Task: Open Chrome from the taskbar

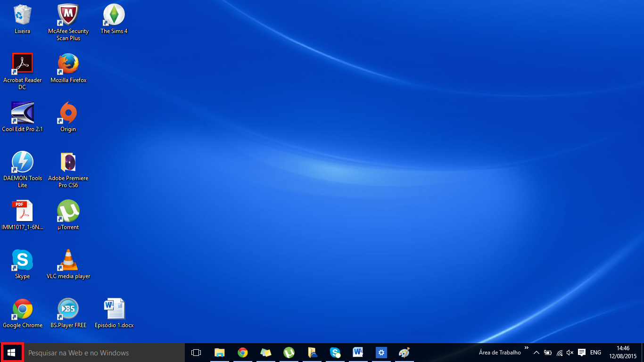Action: pos(243,353)
